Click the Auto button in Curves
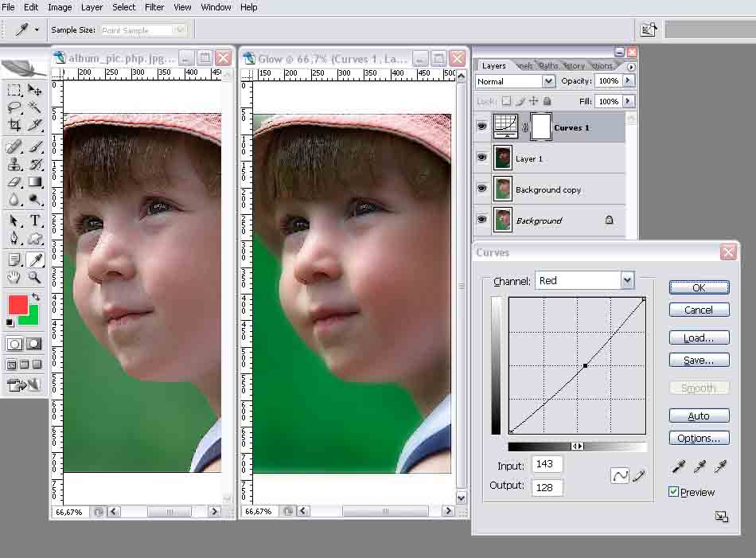756x558 pixels. [698, 416]
